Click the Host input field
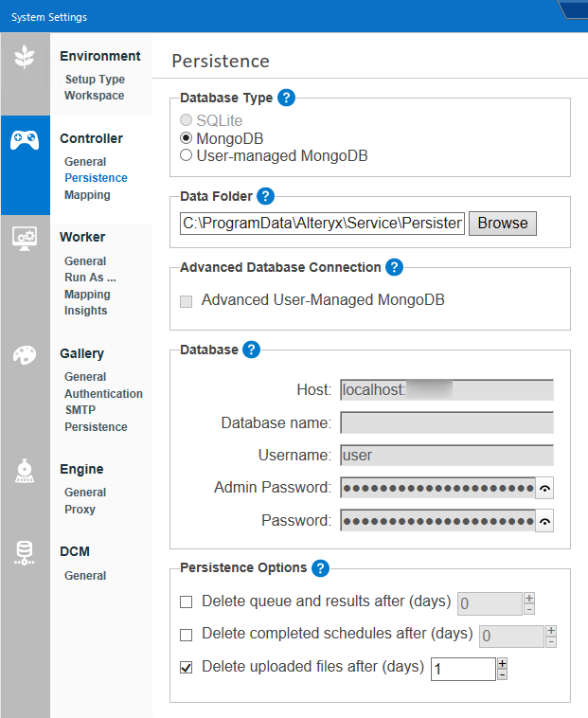This screenshot has width=588, height=718. [447, 390]
